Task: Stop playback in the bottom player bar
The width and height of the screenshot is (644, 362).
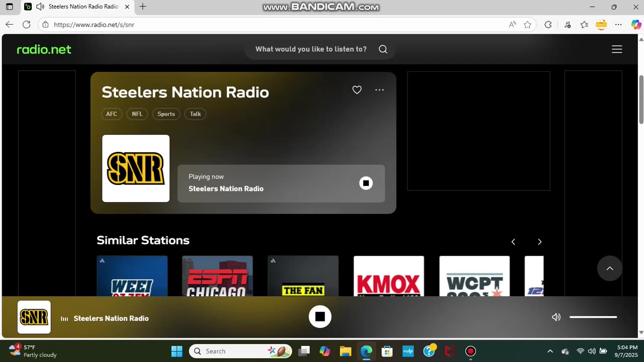Action: pyautogui.click(x=320, y=317)
